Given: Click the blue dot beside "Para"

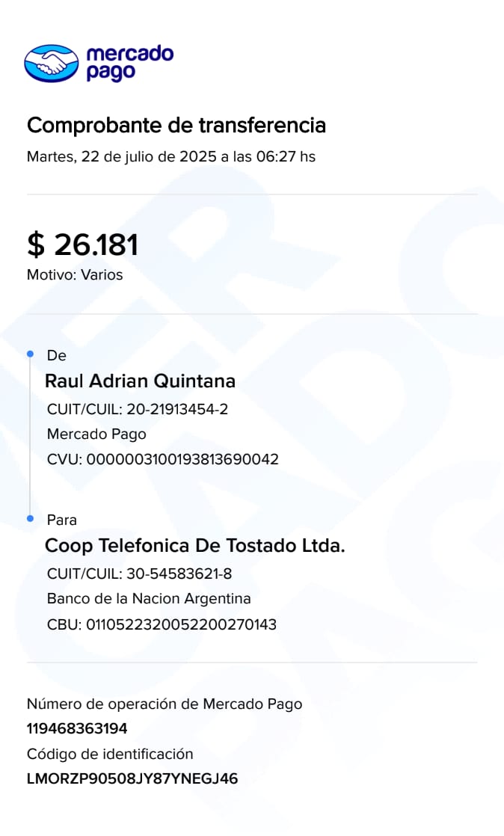Looking at the screenshot, I should (x=30, y=517).
